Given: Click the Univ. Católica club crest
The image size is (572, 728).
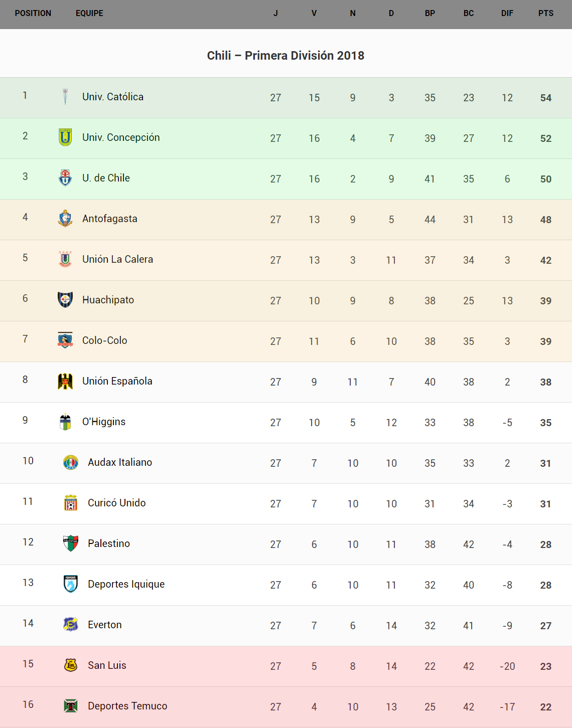Looking at the screenshot, I should pos(65,97).
